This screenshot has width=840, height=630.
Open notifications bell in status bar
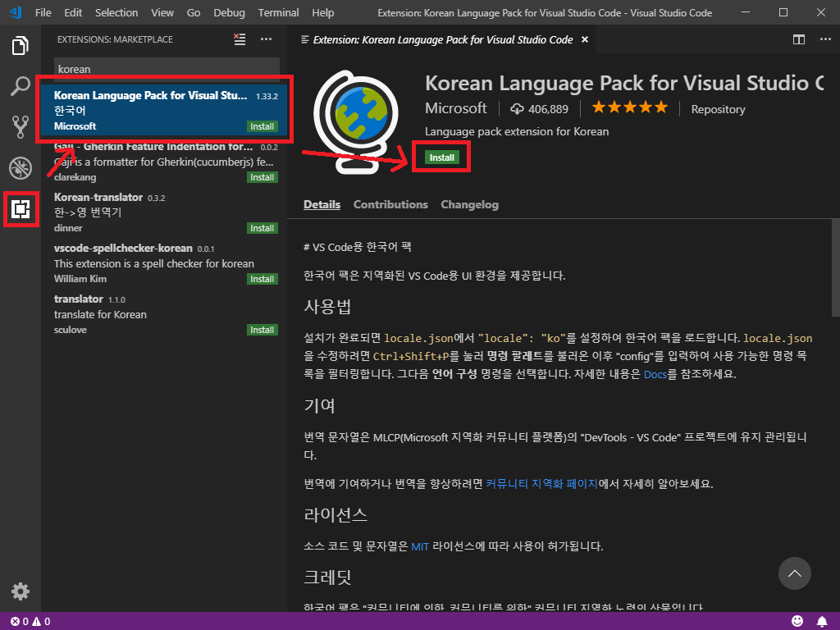click(x=822, y=622)
